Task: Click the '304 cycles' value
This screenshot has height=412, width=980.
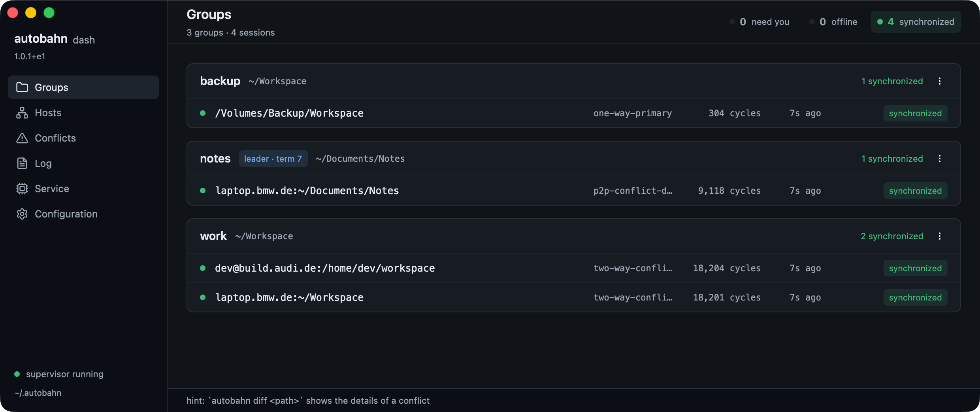Action: 735,113
